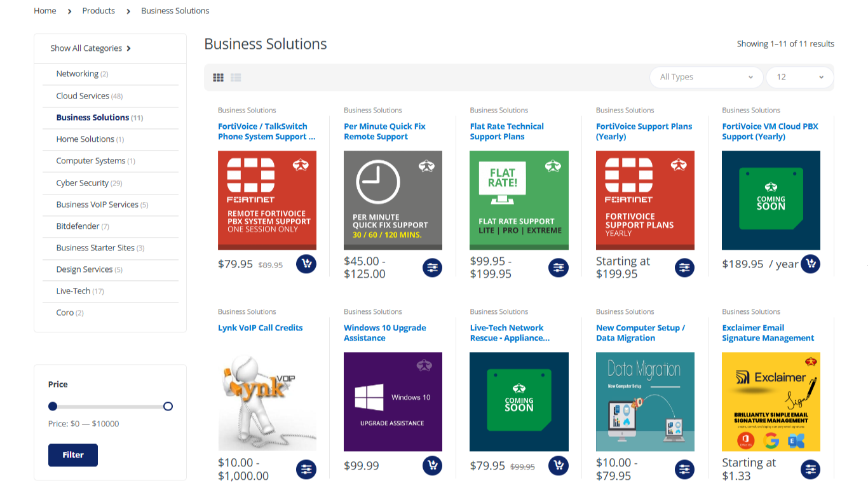This screenshot has height=488, width=868.
Task: Click the price range slider track
Action: (x=110, y=406)
